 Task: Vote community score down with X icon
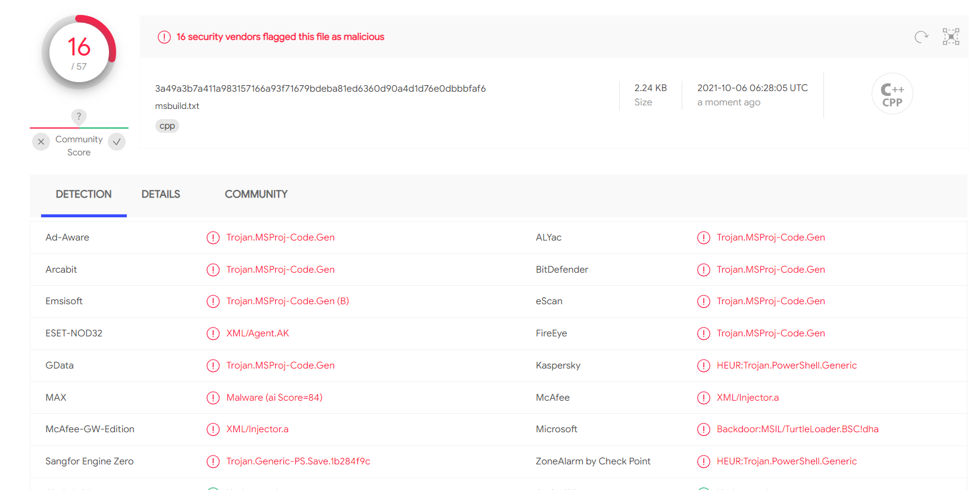coord(41,142)
